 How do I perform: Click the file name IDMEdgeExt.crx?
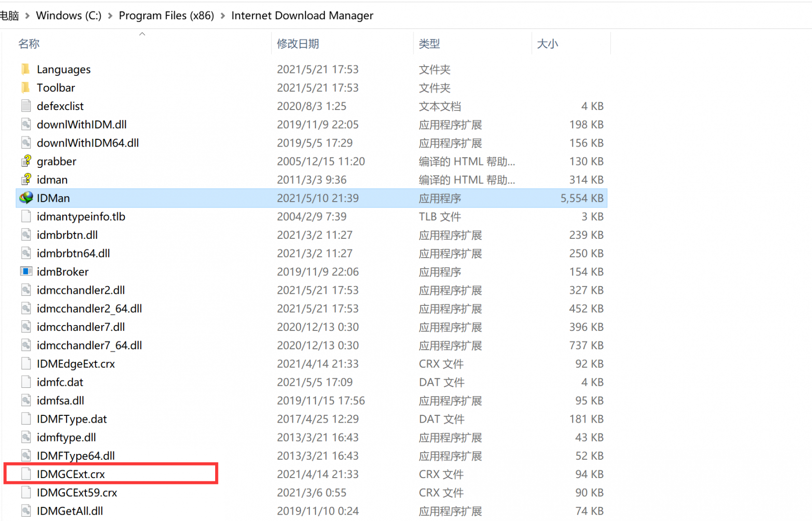(76, 364)
